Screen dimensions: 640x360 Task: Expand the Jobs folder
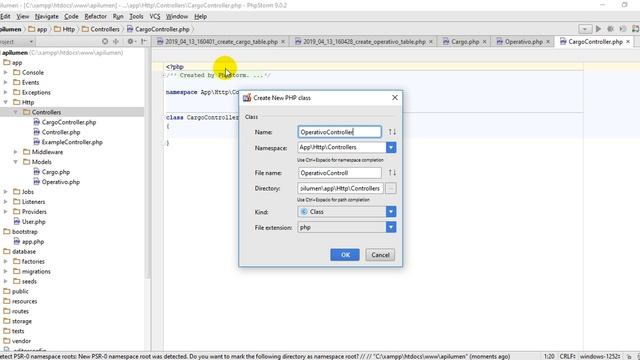(x=6, y=191)
